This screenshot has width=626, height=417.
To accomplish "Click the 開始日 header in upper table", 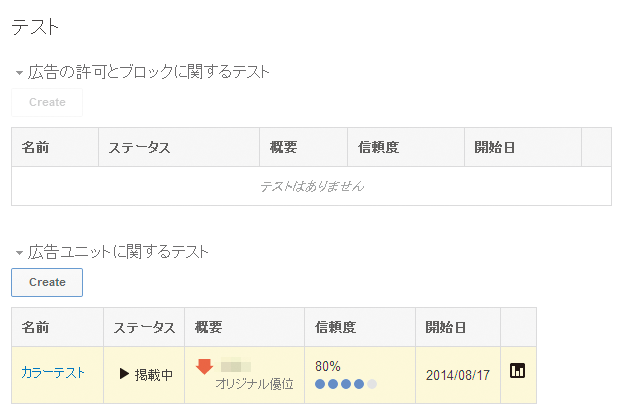I will [495, 147].
